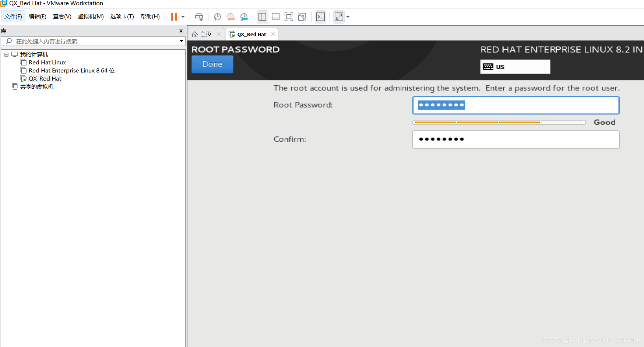
Task: Click the QX_Red Hat running VM icon
Action: 23,79
